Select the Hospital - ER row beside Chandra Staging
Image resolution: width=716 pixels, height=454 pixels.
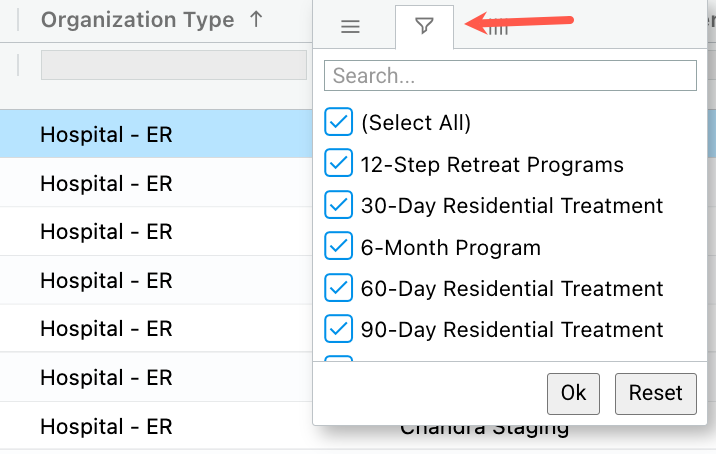106,426
